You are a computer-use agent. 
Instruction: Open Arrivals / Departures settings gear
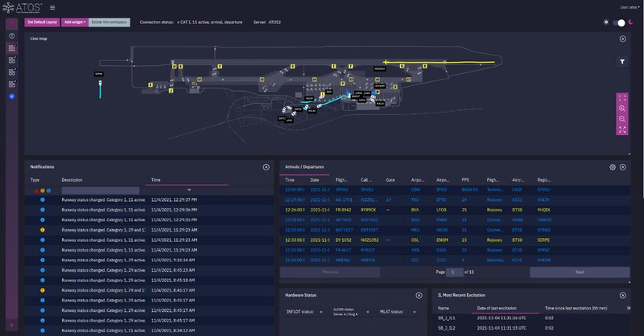[x=613, y=167]
